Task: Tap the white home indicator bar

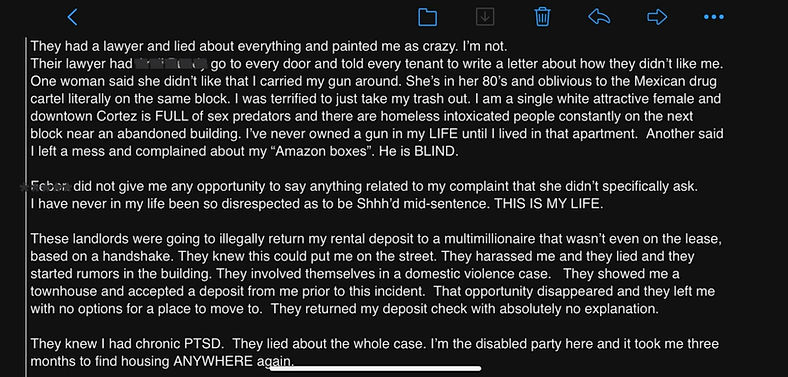Action: click(x=375, y=368)
